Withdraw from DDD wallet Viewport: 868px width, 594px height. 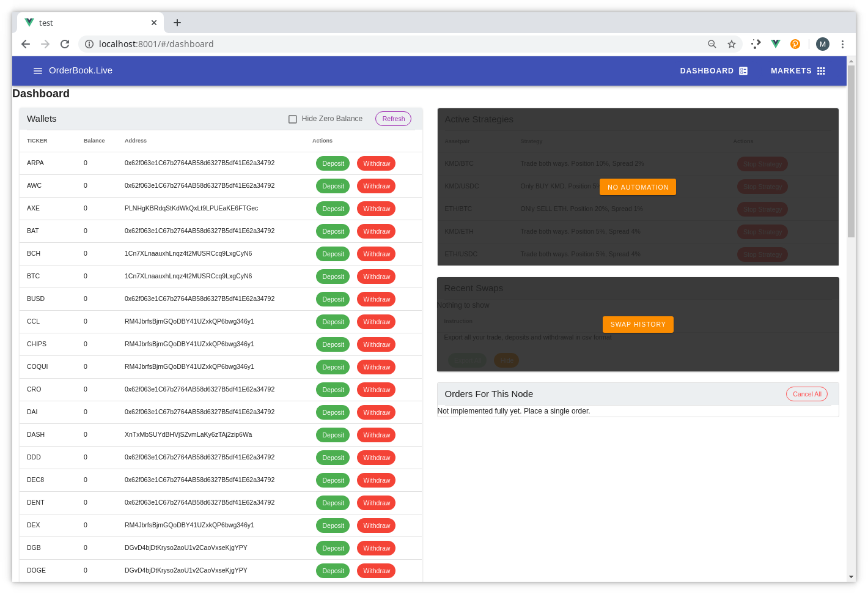[x=377, y=458]
